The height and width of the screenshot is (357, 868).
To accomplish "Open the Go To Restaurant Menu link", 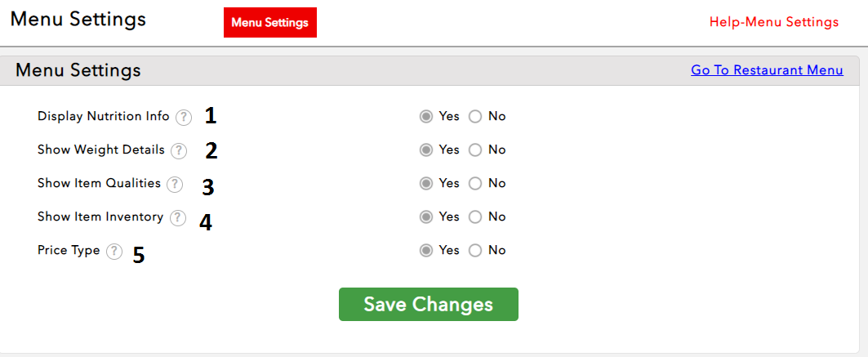I will click(x=767, y=70).
